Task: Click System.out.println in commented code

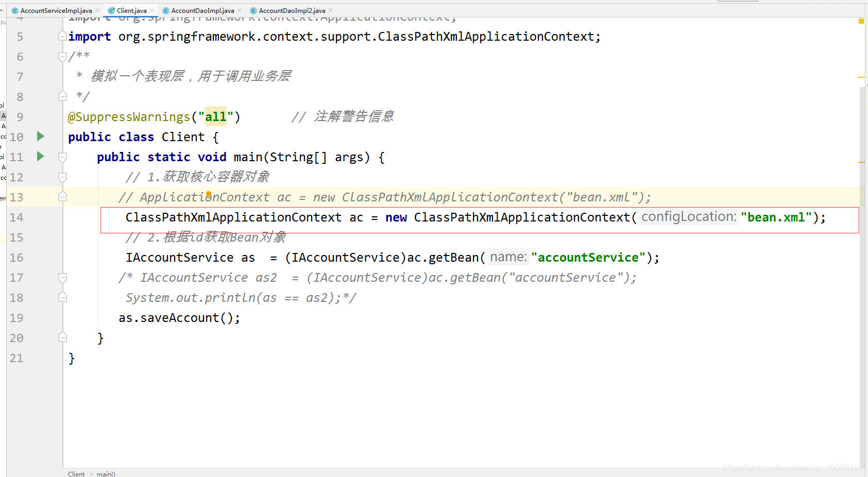Action: point(191,298)
